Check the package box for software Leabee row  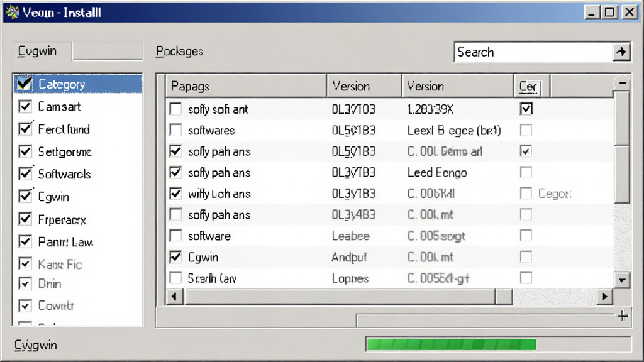pyautogui.click(x=175, y=236)
